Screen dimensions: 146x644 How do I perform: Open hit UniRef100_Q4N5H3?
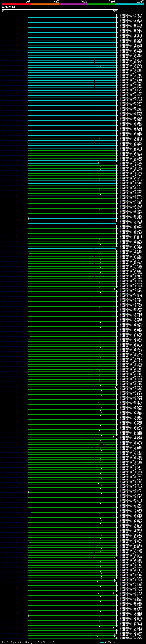131,249
